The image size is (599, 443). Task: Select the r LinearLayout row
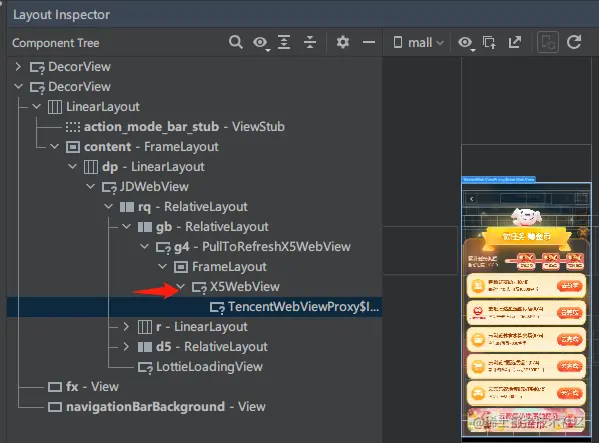click(193, 327)
